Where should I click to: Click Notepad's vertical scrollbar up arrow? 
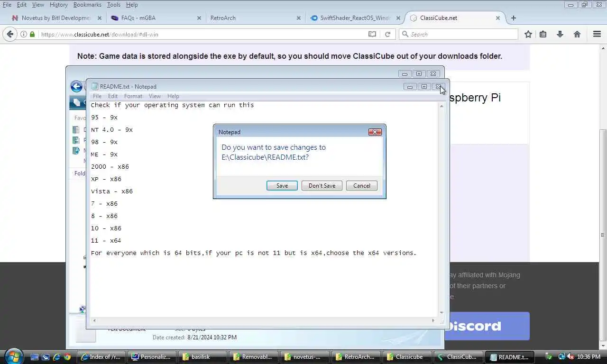click(441, 106)
